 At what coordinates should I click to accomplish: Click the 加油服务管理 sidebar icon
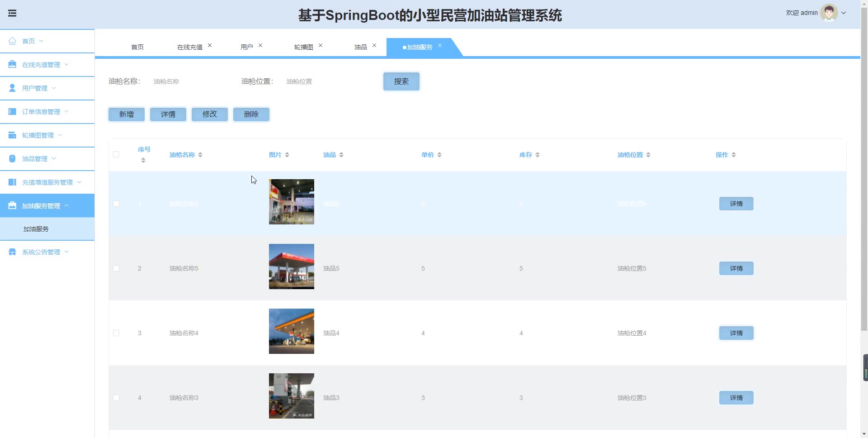tap(12, 206)
